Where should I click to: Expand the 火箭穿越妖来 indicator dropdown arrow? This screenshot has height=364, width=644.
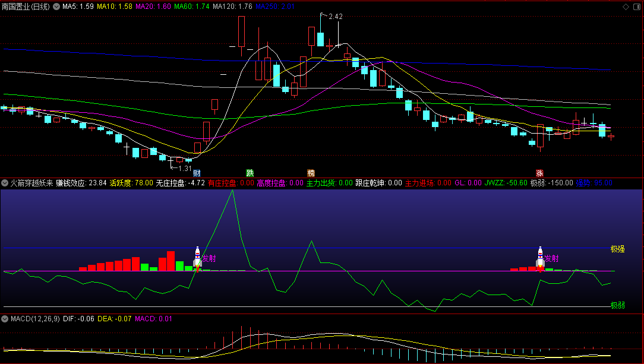click(5, 183)
